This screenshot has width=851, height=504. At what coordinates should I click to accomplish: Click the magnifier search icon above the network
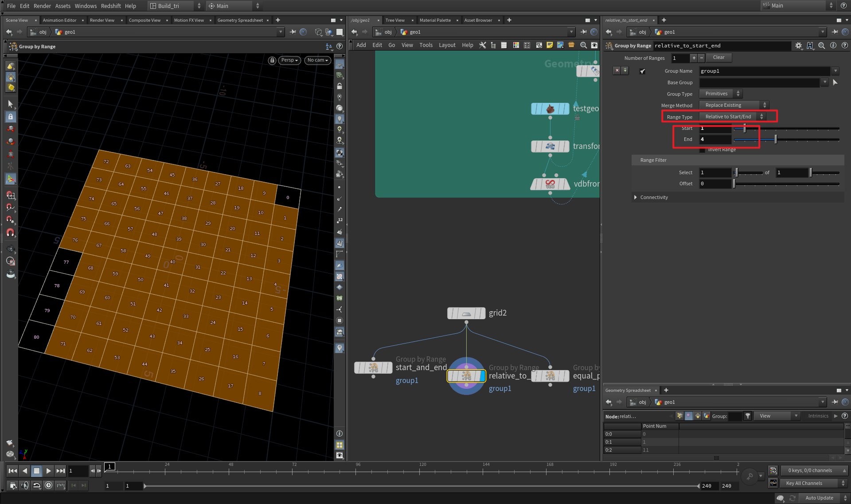pos(583,45)
